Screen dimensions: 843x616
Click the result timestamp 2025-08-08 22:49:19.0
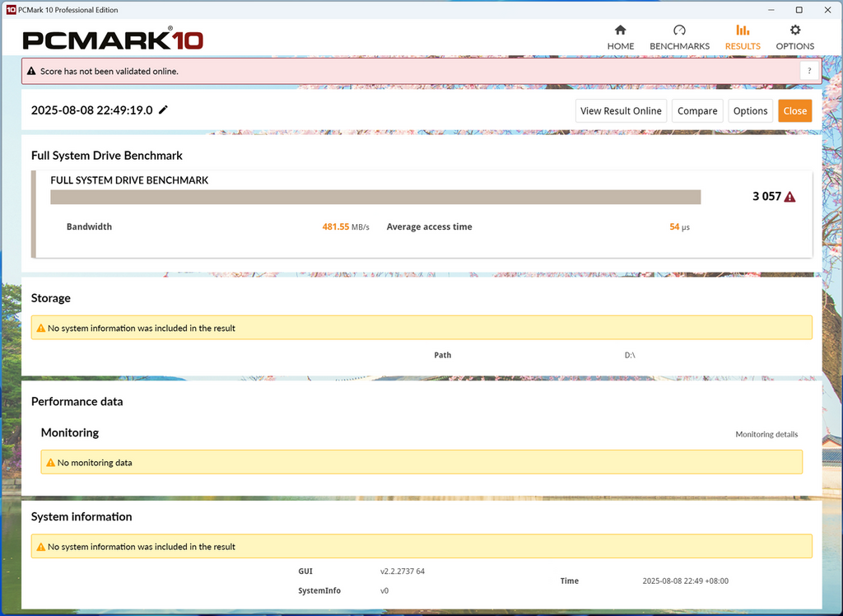pyautogui.click(x=92, y=110)
